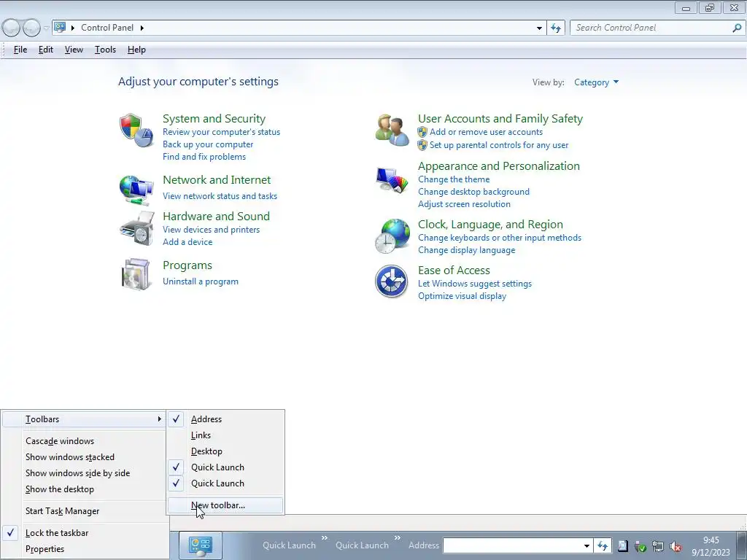Toggle Lock the taskbar option

pyautogui.click(x=85, y=533)
